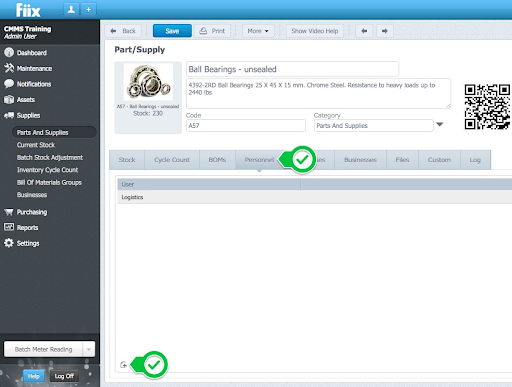Switch to the Custom tab
Viewport: 512px width, 387px height.
(x=439, y=160)
